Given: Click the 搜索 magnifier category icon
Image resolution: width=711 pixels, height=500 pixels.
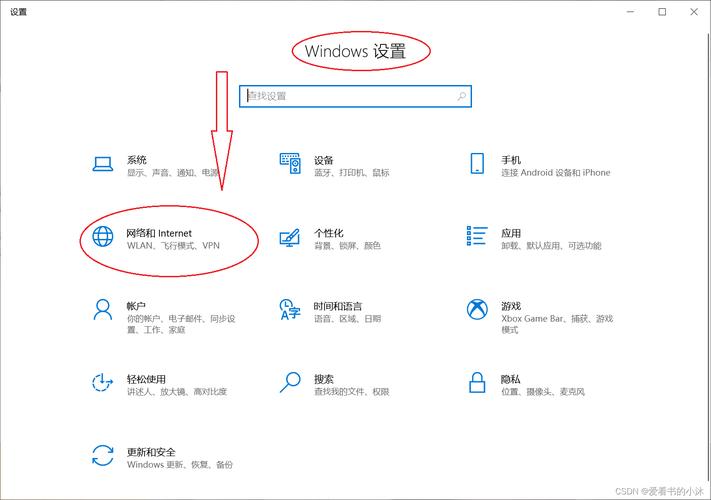Looking at the screenshot, I should (290, 383).
